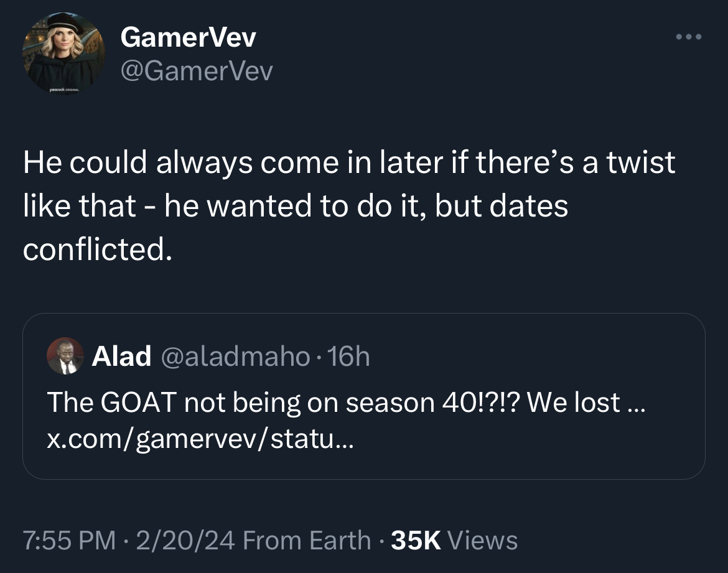Select the main tweet text about date conflicts
Viewport: 728px width, 573px height.
[x=348, y=205]
